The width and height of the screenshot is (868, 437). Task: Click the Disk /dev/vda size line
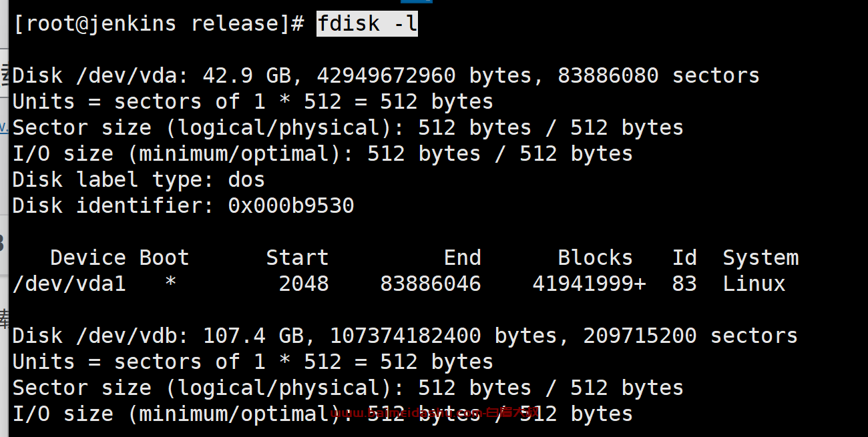tap(386, 76)
